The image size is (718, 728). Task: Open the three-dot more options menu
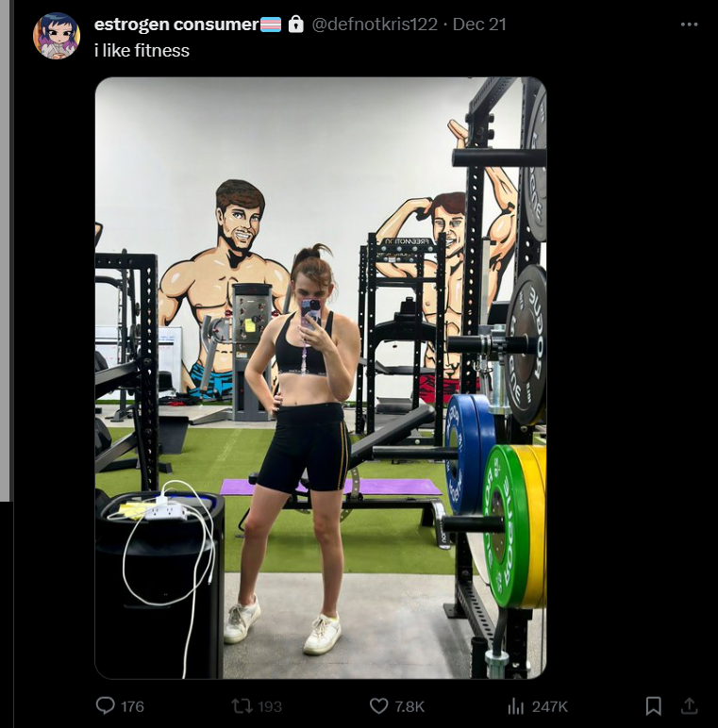tap(689, 25)
